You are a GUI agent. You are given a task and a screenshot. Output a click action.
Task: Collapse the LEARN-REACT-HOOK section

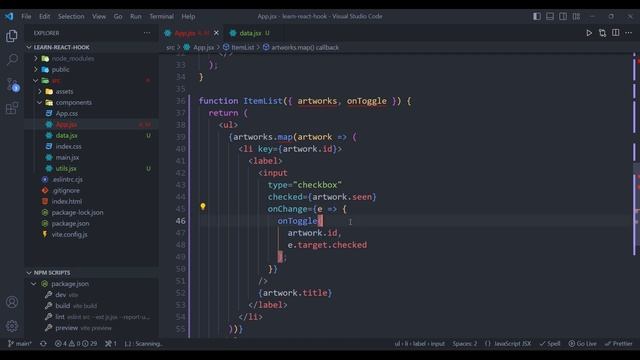(91, 47)
